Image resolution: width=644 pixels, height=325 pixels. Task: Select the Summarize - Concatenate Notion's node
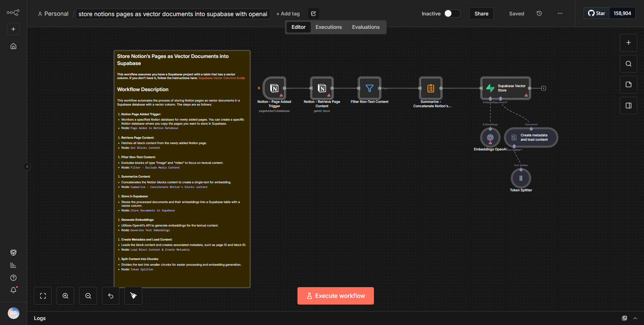431,88
